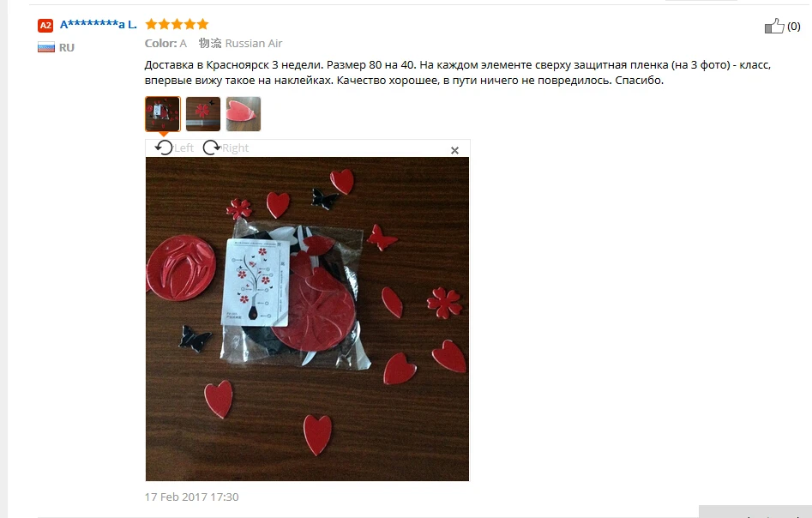Click the 'Russian Air' shipping text
Screen dimensions: 812x518
point(254,44)
